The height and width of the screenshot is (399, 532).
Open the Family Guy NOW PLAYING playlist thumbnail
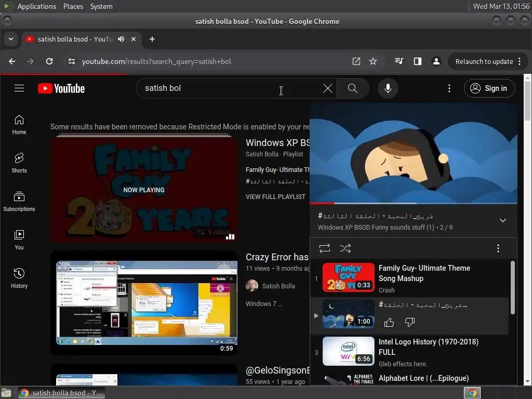tap(144, 189)
